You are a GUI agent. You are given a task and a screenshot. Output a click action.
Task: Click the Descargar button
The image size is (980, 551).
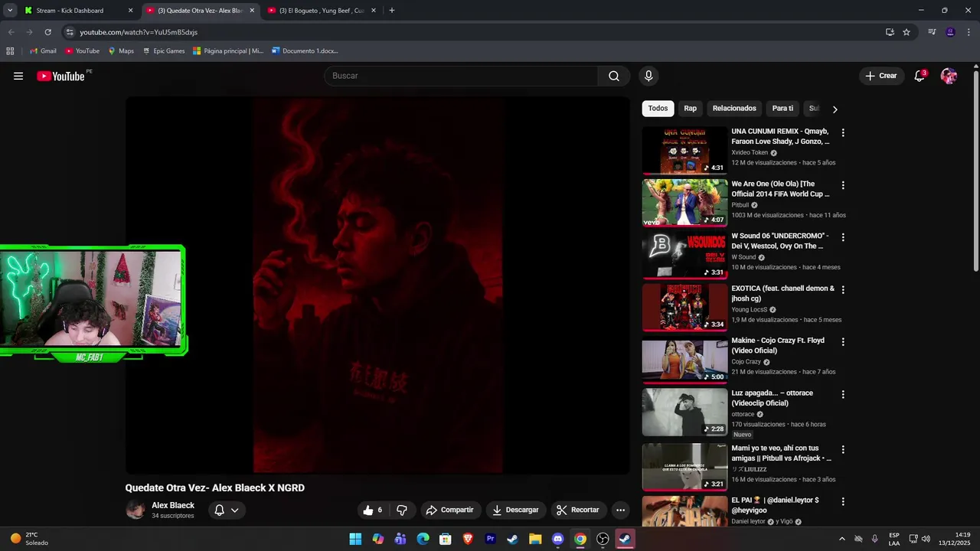pos(515,510)
